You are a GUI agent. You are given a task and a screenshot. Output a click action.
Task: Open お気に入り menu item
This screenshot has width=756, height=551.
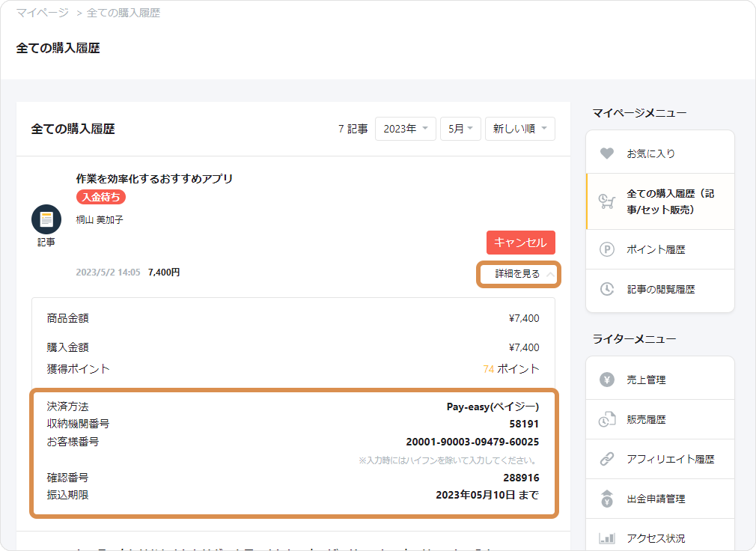(x=660, y=153)
